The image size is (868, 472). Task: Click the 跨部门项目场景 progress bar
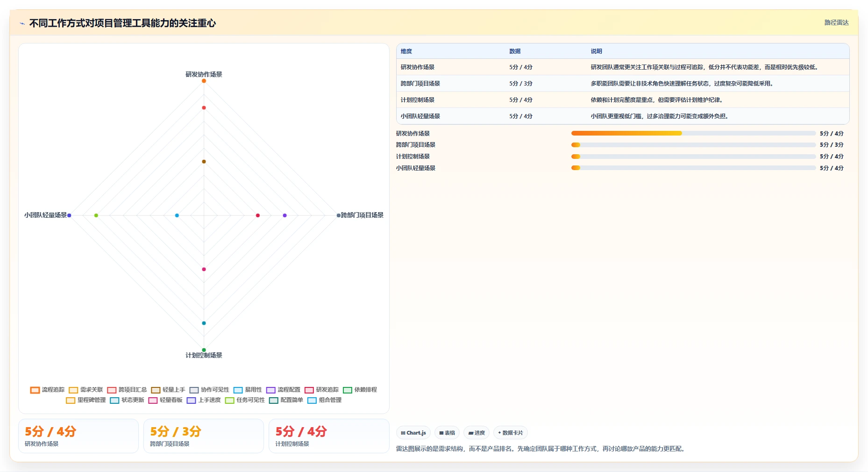pos(693,145)
